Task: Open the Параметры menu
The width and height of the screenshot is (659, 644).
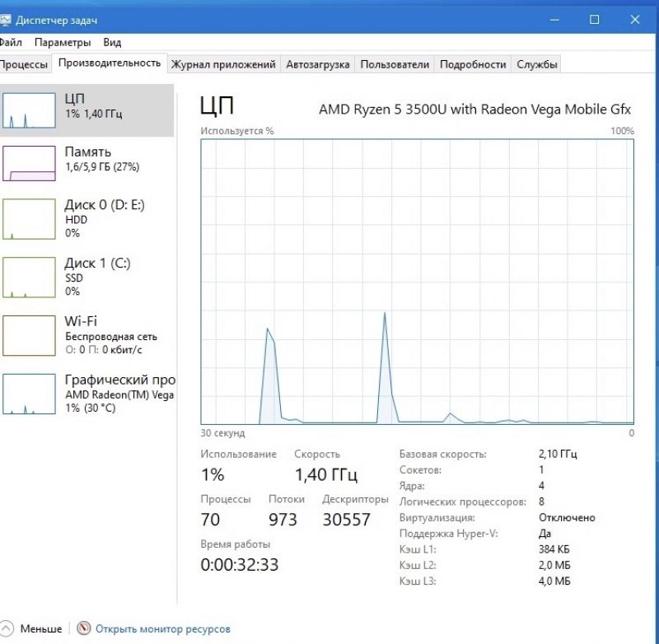Action: coord(63,43)
